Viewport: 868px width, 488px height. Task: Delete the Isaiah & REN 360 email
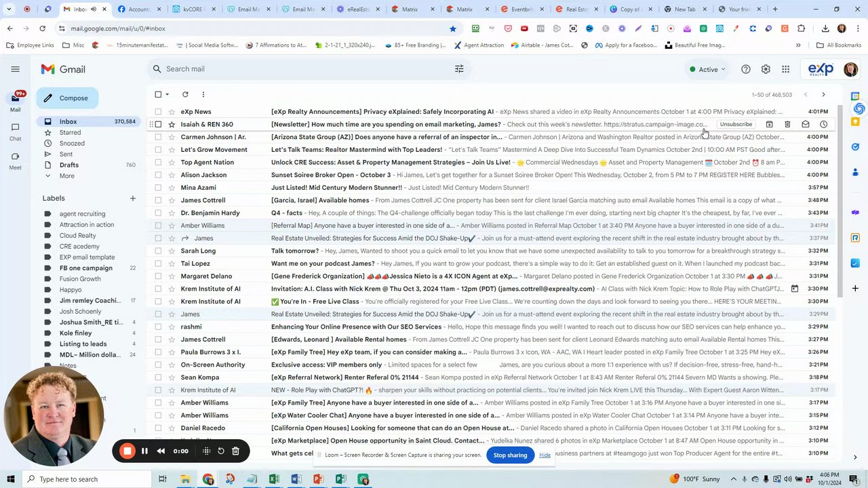(787, 125)
